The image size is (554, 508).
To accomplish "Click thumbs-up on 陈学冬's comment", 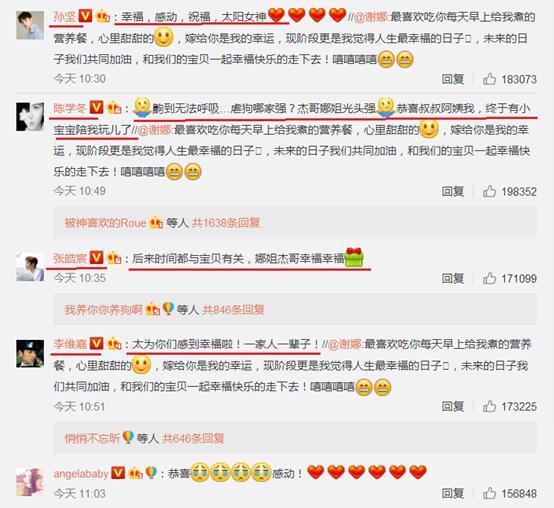I will coord(489,191).
